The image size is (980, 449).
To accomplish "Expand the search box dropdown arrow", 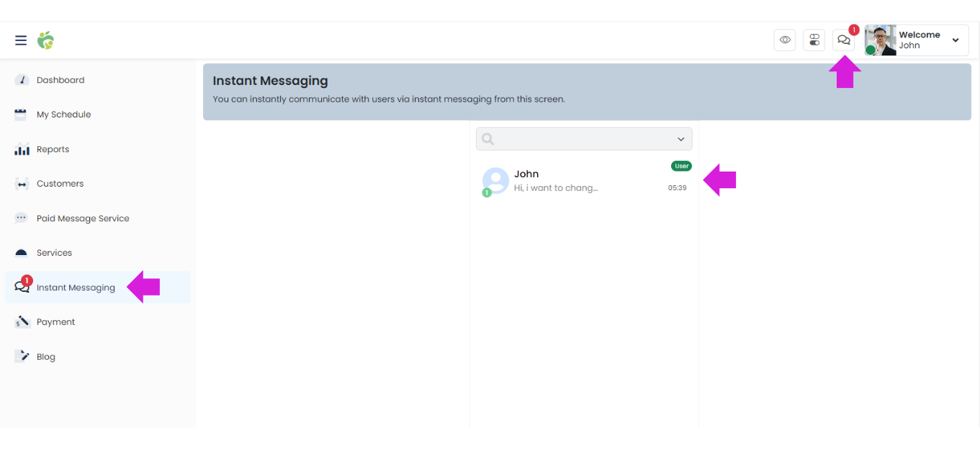I will 680,139.
